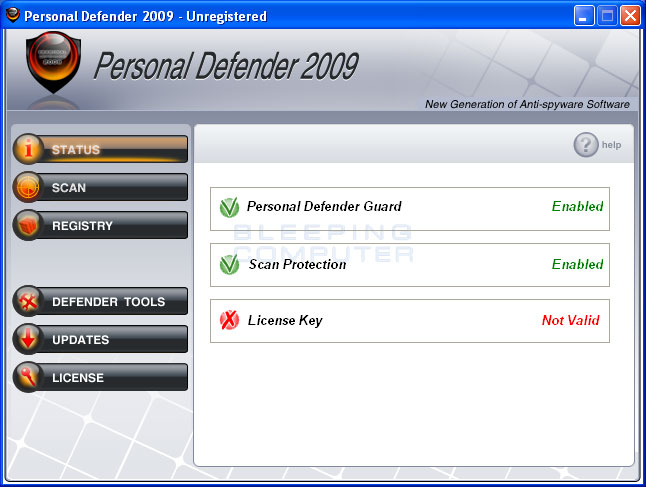Close the Personal Defender window

630,16
